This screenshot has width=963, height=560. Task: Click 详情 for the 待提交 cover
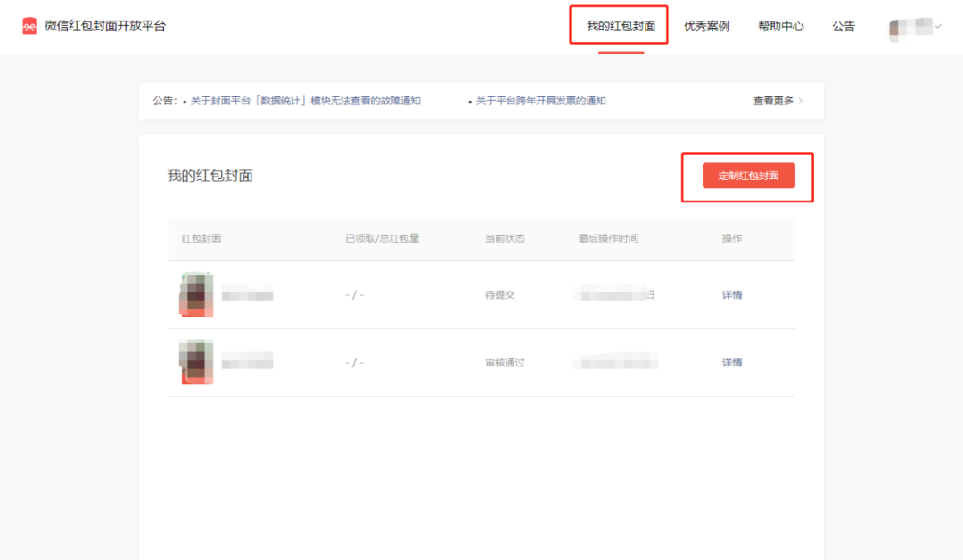[x=731, y=294]
